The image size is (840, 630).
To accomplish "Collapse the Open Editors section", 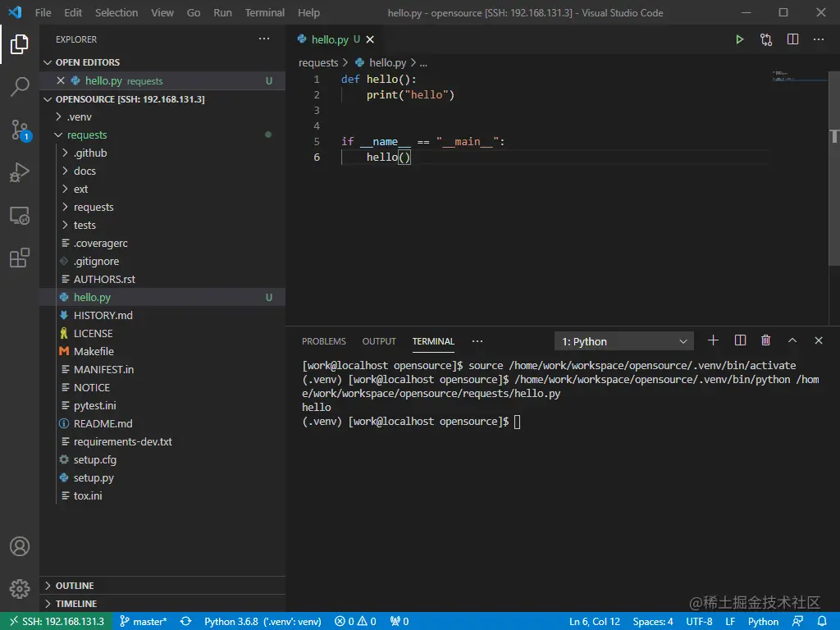I will click(x=163, y=62).
